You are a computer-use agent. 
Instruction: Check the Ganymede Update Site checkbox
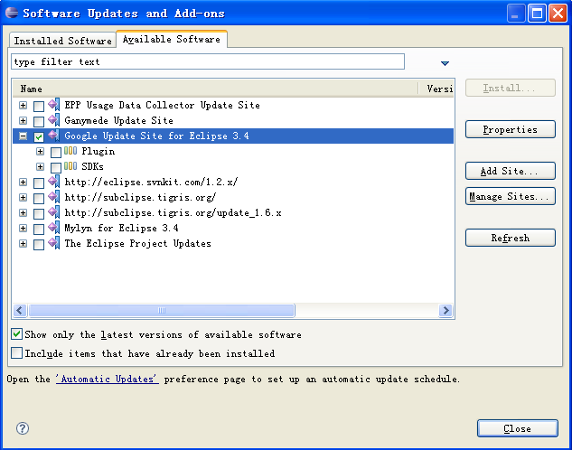(x=39, y=121)
